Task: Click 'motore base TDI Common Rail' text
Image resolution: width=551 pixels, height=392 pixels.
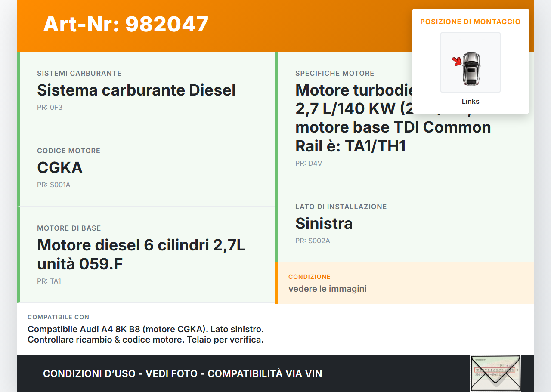Action: click(393, 136)
